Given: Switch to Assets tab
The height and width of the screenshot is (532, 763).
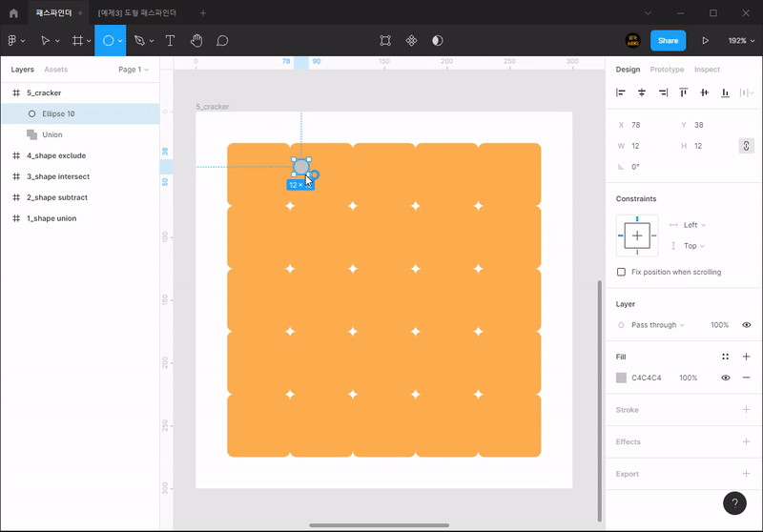Looking at the screenshot, I should pyautogui.click(x=56, y=70).
